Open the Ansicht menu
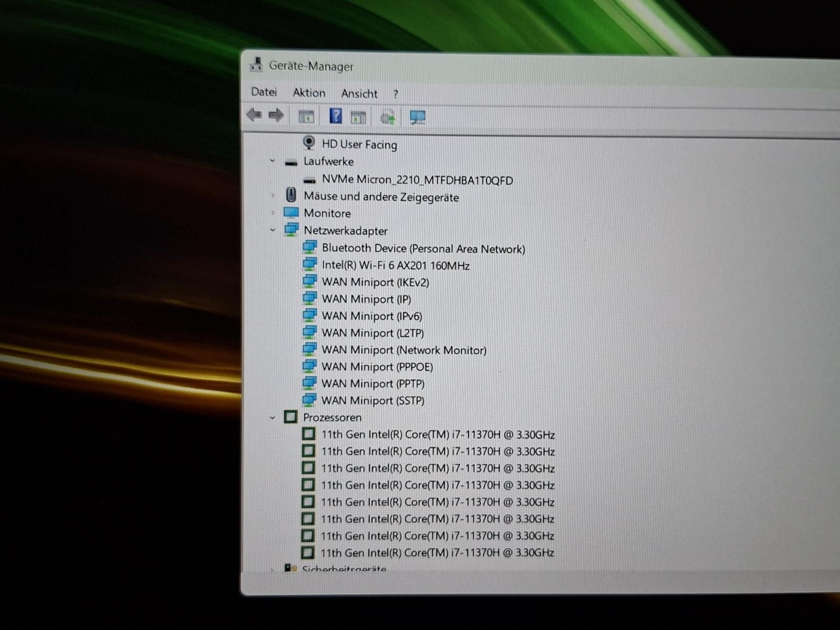This screenshot has width=840, height=630. pos(359,94)
